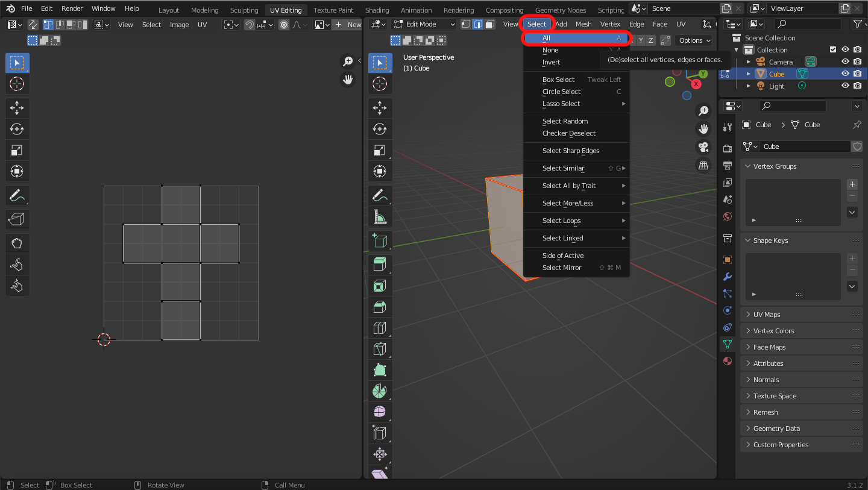Hide the Light object in outliner
The width and height of the screenshot is (868, 490).
[845, 86]
